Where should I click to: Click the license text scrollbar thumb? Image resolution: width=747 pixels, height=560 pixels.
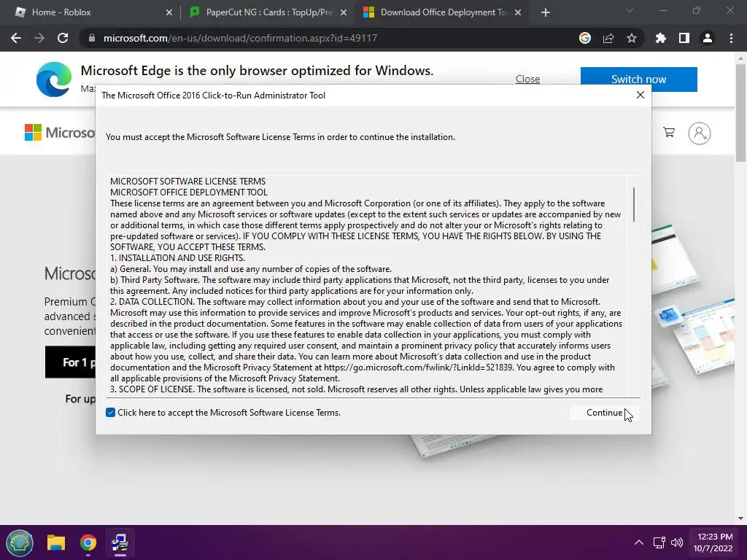634,204
